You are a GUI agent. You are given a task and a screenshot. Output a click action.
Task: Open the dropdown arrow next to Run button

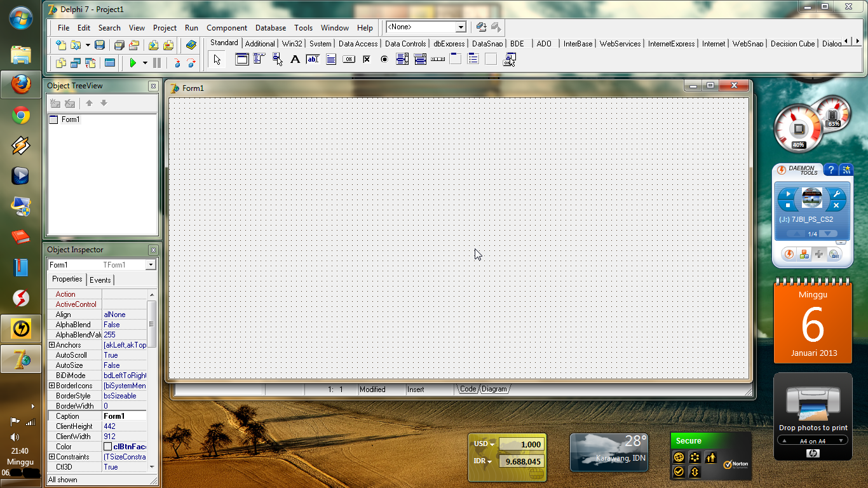(145, 63)
